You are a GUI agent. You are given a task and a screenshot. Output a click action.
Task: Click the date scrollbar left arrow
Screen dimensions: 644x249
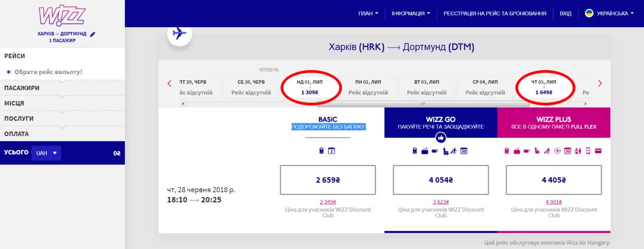pyautogui.click(x=183, y=104)
